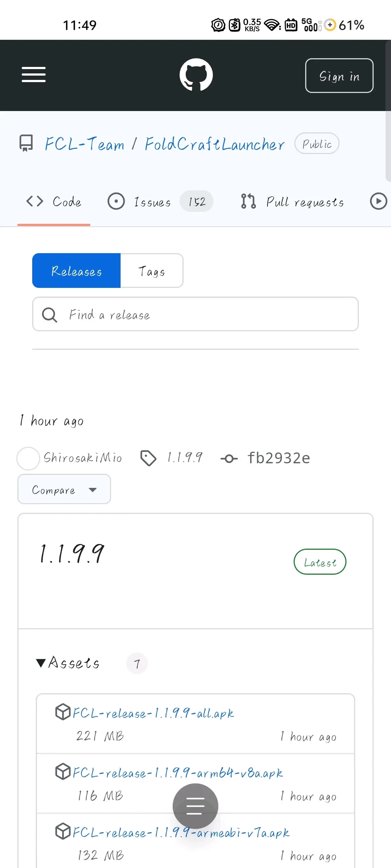Screen dimensions: 391x868
Task: Tap the GitHub Octocat logo
Action: click(x=196, y=75)
